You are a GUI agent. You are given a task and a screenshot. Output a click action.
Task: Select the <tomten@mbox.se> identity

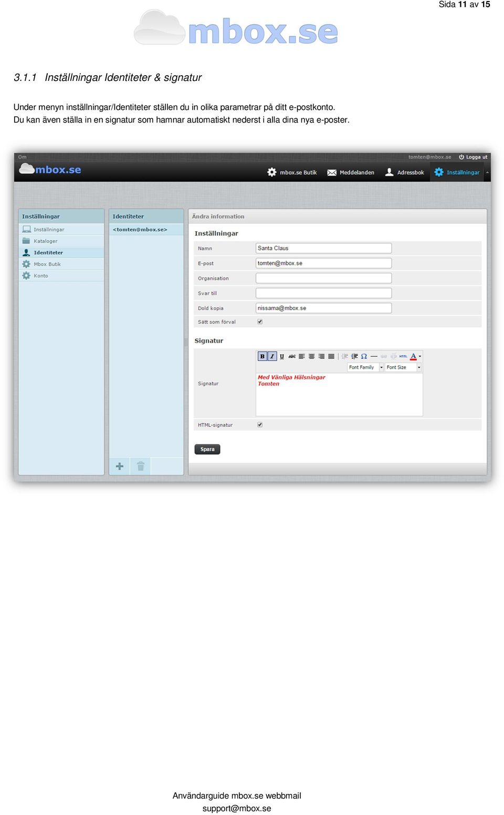tap(146, 230)
